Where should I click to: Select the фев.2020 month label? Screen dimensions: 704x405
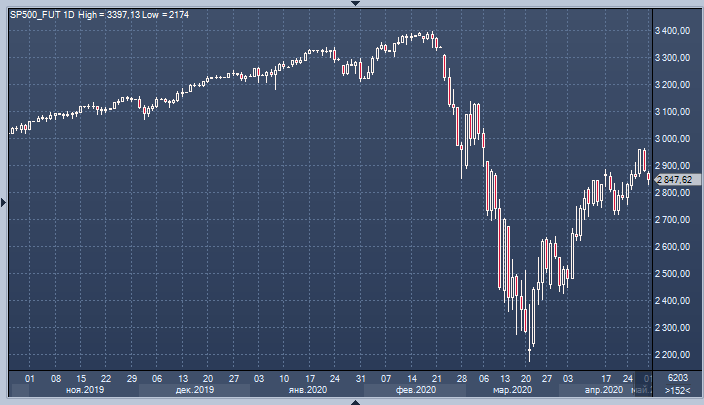pos(415,391)
